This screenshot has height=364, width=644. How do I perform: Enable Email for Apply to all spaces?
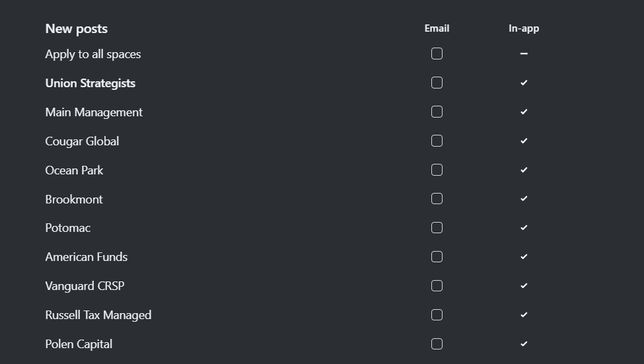point(437,54)
